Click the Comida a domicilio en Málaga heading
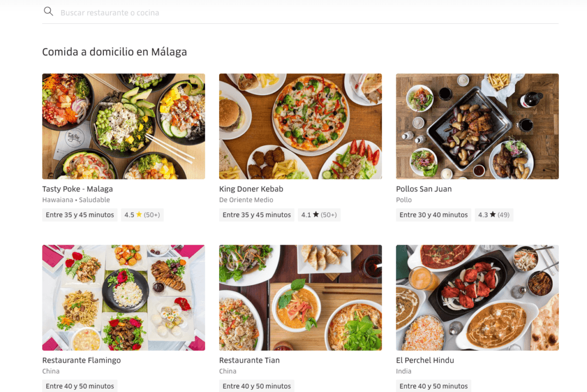Image resolution: width=587 pixels, height=392 pixels. coord(114,52)
